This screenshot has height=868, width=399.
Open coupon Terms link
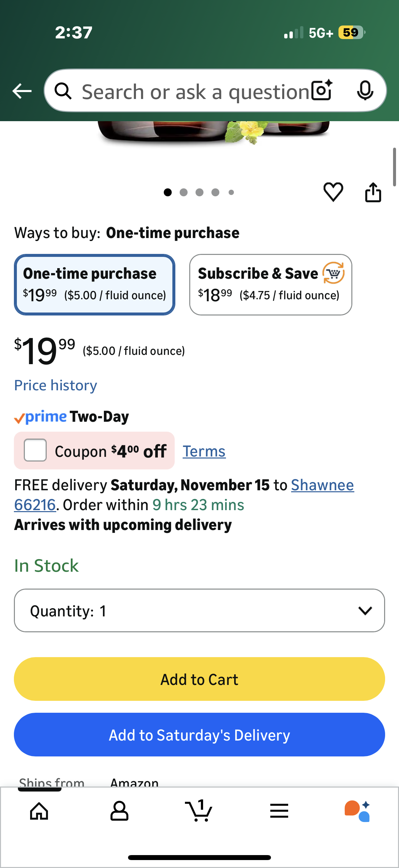(204, 451)
